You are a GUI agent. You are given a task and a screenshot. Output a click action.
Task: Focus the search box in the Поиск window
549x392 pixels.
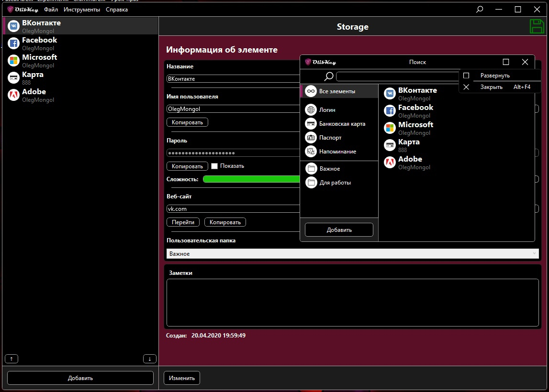click(x=397, y=76)
